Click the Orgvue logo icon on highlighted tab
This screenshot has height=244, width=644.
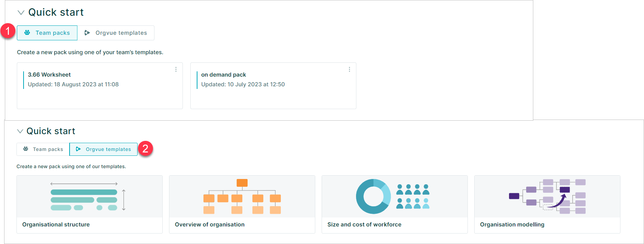point(78,149)
